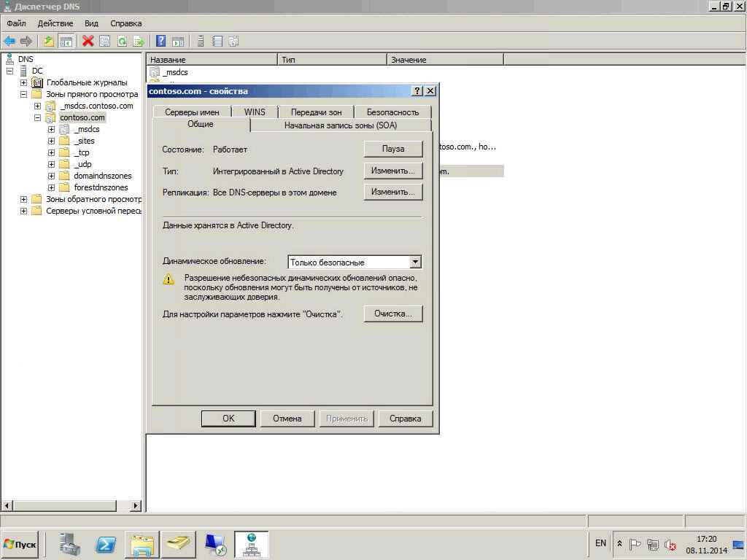Switch to the WINS tab
Image resolution: width=747 pixels, height=560 pixels.
[255, 112]
